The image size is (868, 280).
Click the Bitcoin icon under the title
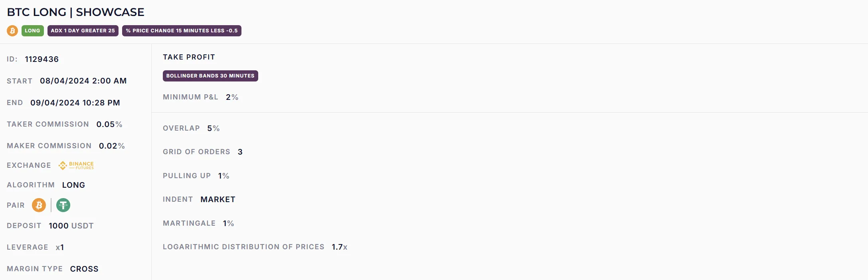tap(12, 31)
